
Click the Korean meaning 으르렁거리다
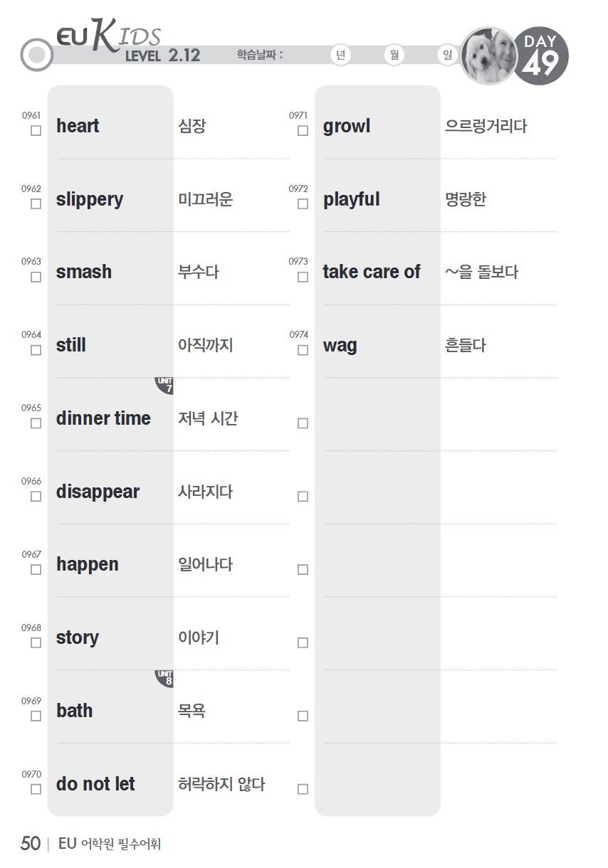point(486,127)
